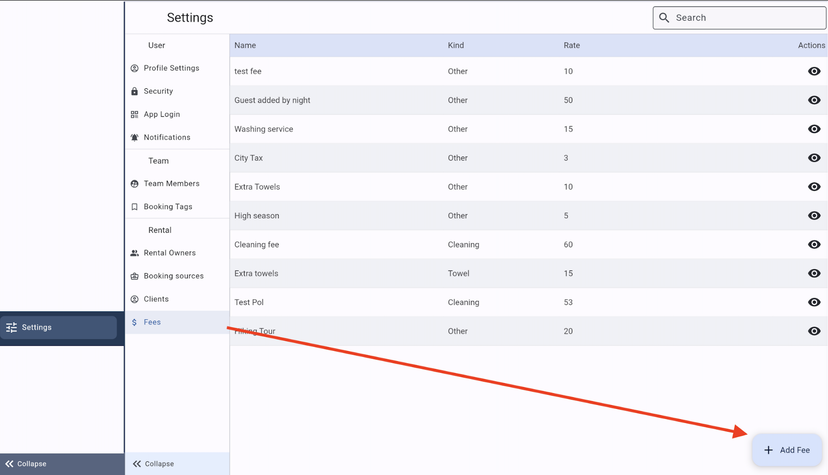The image size is (828, 475).
Task: Click 'High season' name cell
Action: coord(257,216)
